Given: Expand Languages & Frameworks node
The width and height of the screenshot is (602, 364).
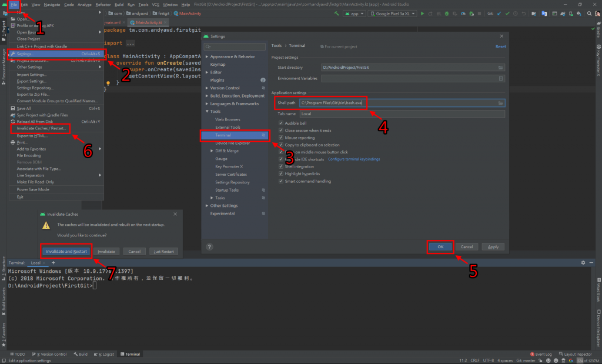Looking at the screenshot, I should coord(207,103).
